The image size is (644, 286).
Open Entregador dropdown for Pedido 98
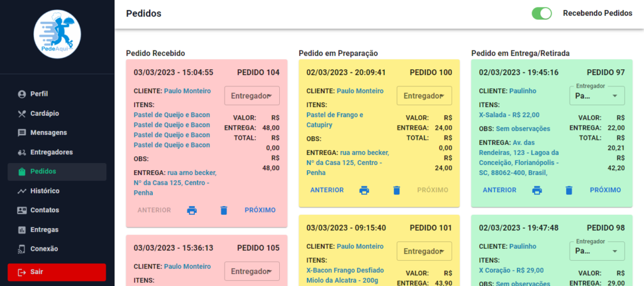597,251
